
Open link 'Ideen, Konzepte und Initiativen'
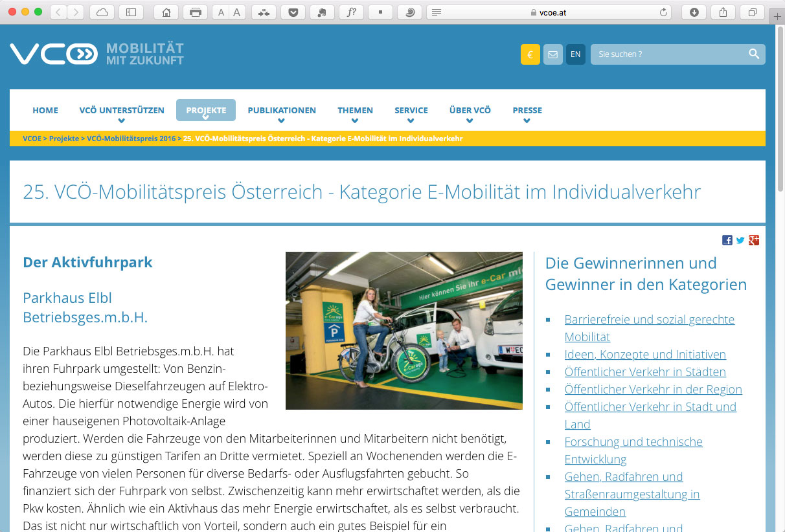pyautogui.click(x=644, y=354)
